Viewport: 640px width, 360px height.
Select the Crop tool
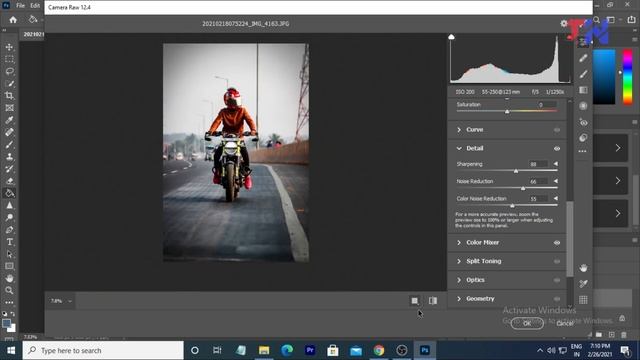point(9,96)
